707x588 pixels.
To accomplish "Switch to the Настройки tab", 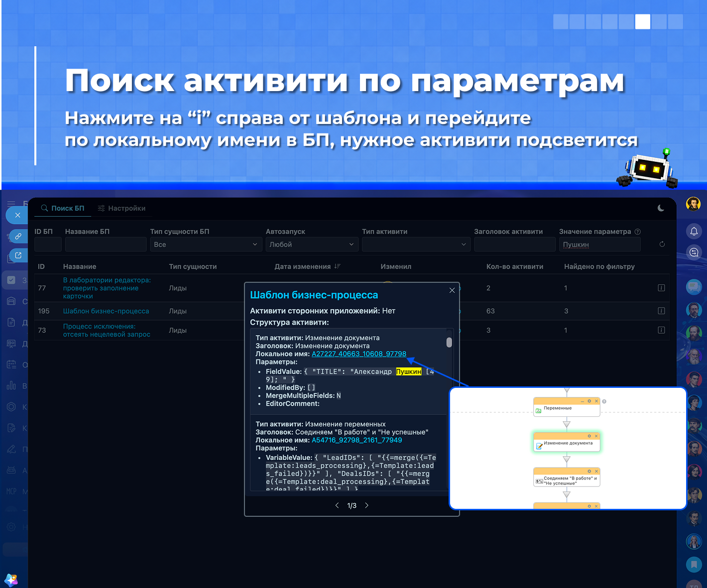I will pos(121,208).
